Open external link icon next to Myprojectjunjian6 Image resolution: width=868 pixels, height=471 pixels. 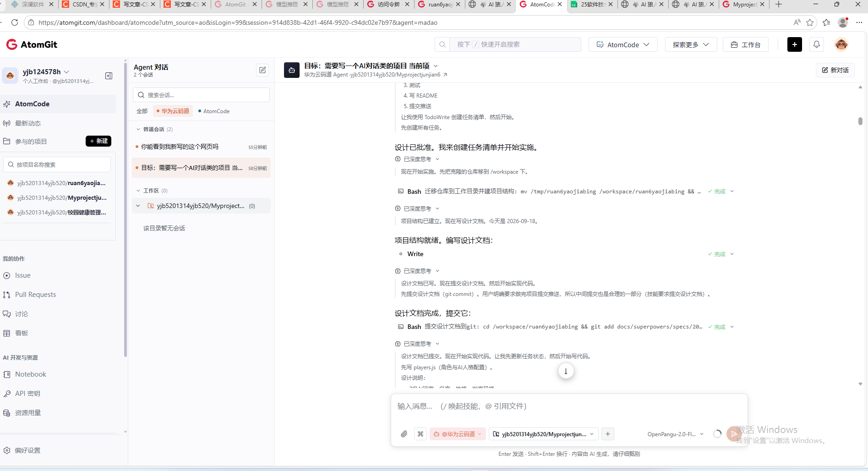tap(445, 75)
